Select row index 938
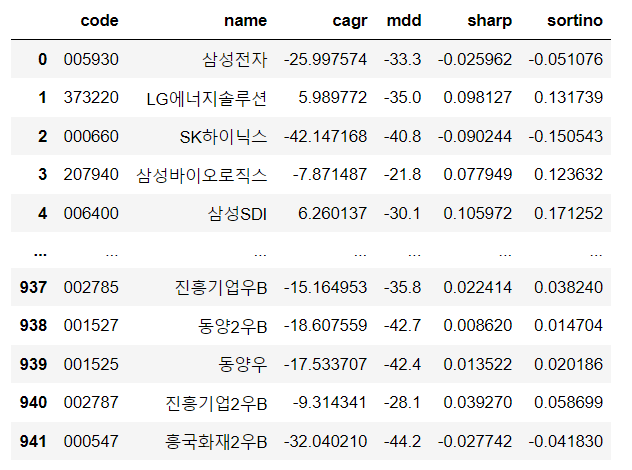Image resolution: width=632 pixels, height=470 pixels. coord(33,325)
